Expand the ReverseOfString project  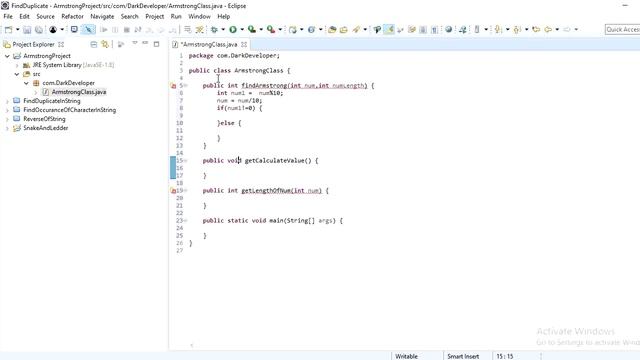pos(7,119)
